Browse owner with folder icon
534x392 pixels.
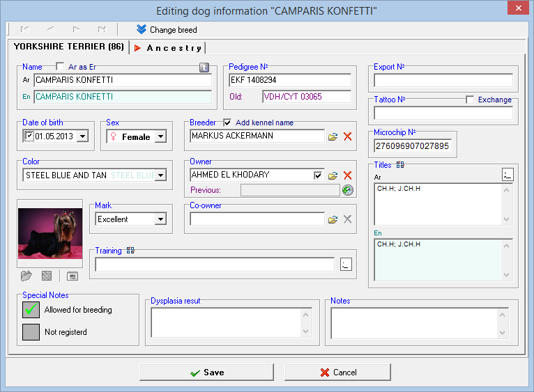333,175
